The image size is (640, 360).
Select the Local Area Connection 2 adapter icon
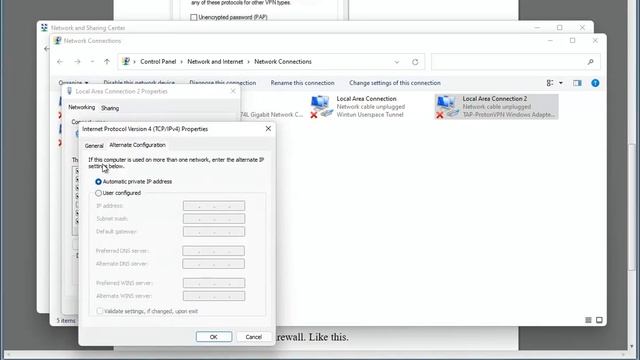[x=447, y=107]
